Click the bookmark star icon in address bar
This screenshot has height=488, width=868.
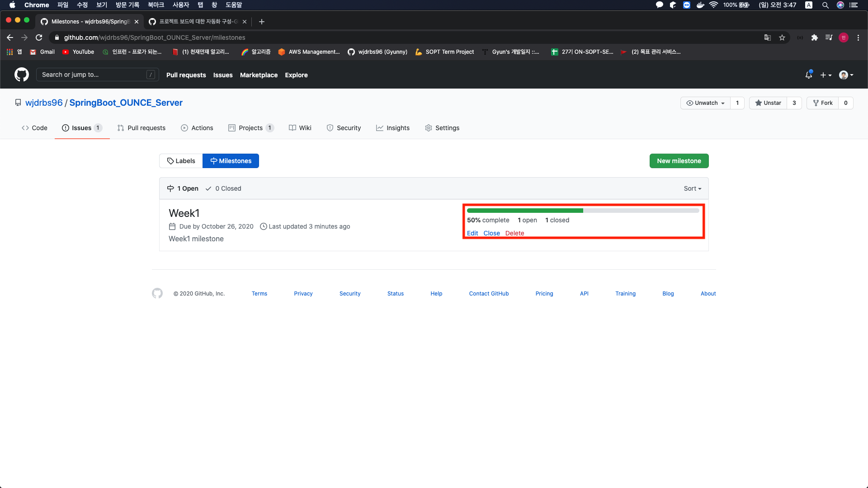click(782, 38)
